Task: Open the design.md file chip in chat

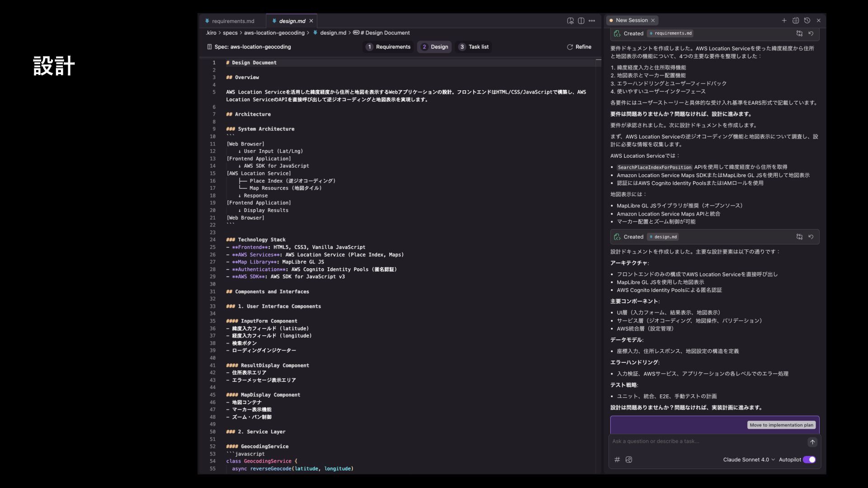Action: (663, 237)
